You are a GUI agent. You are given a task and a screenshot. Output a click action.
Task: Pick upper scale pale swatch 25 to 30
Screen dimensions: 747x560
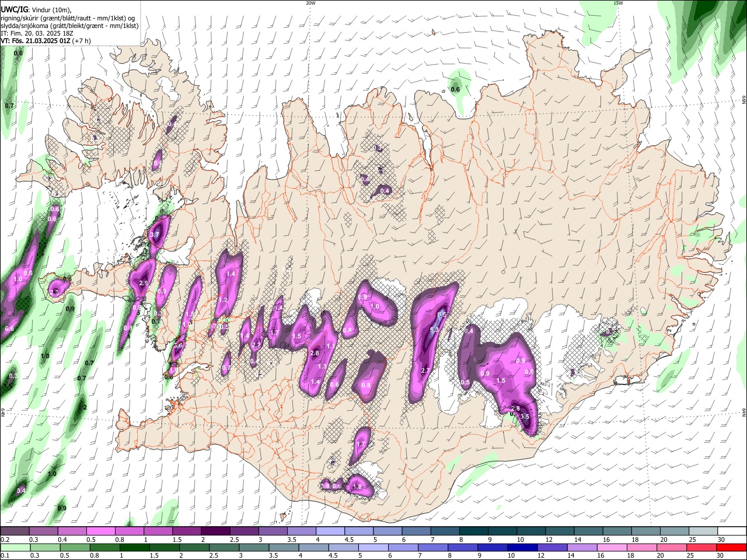pyautogui.click(x=703, y=531)
